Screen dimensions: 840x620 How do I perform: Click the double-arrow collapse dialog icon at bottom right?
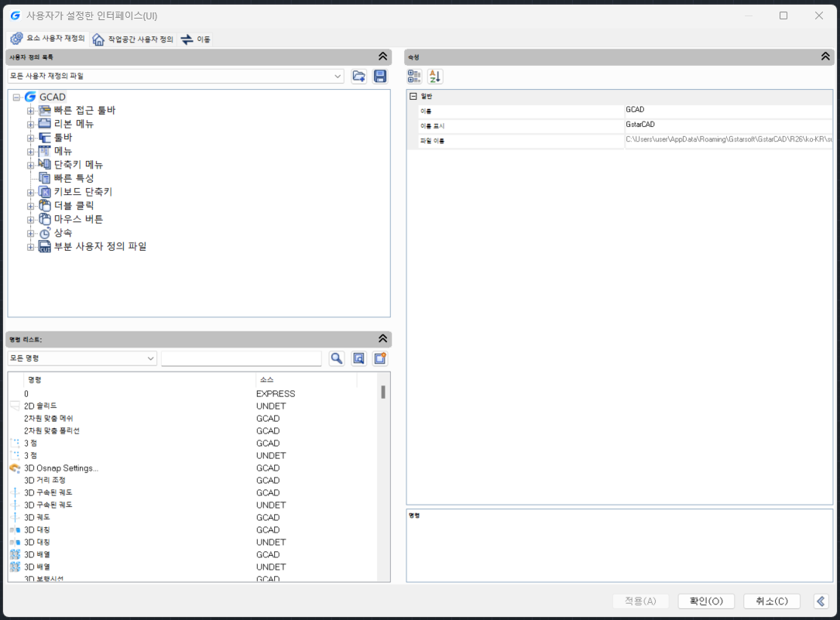(x=821, y=601)
